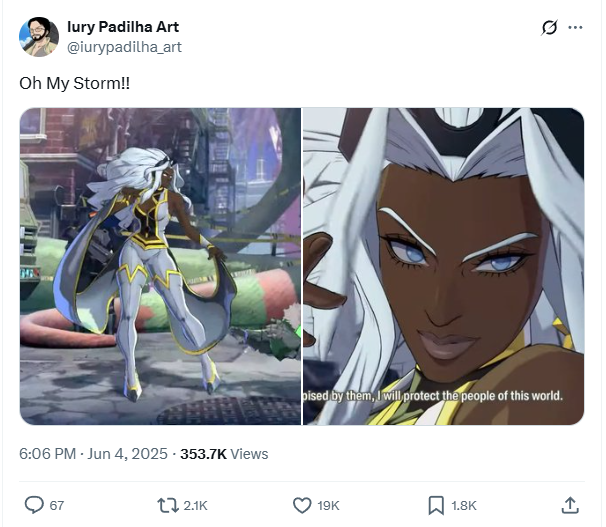Click the repost arrows icon
This screenshot has height=527, width=606.
168,505
